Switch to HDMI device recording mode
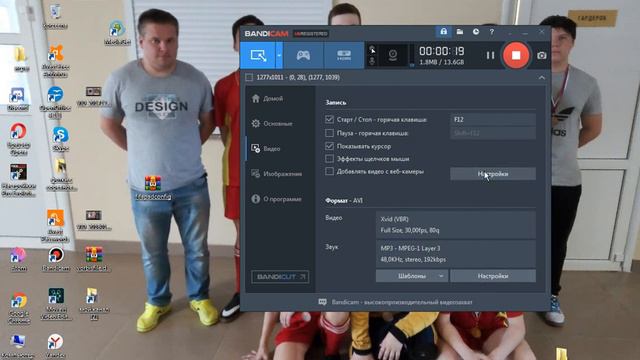This screenshot has height=360, width=640. tap(344, 55)
